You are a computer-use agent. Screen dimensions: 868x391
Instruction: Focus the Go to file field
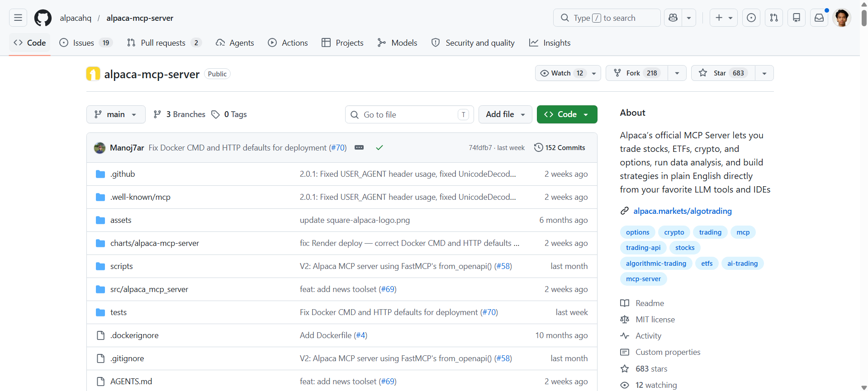[x=409, y=114]
